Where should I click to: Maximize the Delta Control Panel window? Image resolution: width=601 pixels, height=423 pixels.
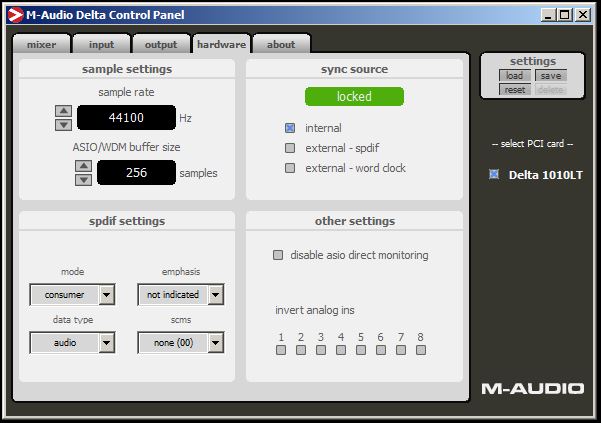[x=565, y=15]
